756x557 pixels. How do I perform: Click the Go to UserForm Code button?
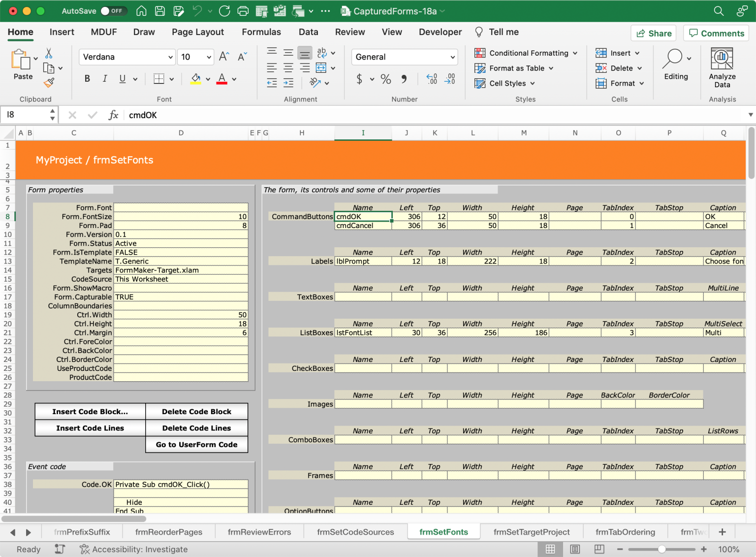tap(196, 444)
